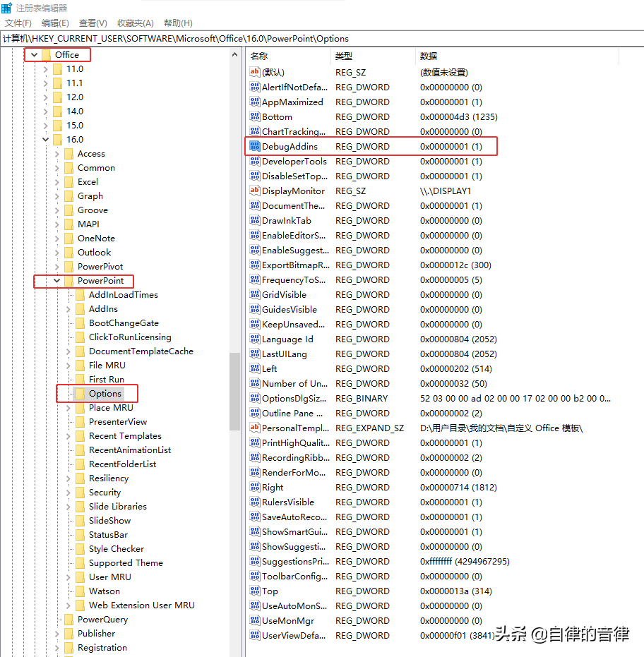Viewport: 644px width, 657px height.
Task: Open the 帮助(H) menu
Action: 178,23
